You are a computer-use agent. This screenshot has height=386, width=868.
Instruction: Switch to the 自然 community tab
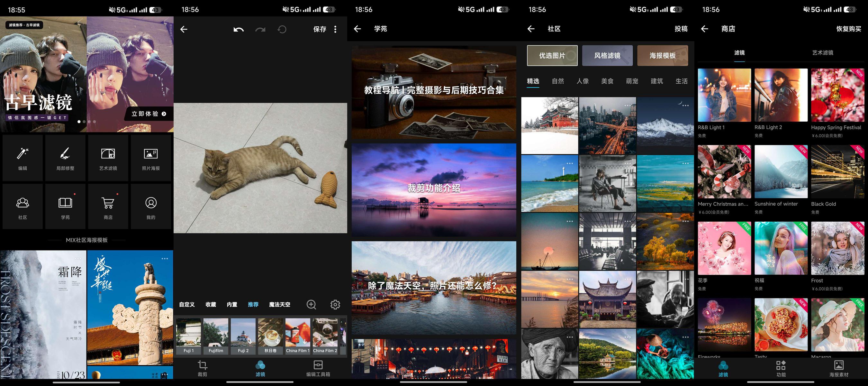tap(558, 81)
